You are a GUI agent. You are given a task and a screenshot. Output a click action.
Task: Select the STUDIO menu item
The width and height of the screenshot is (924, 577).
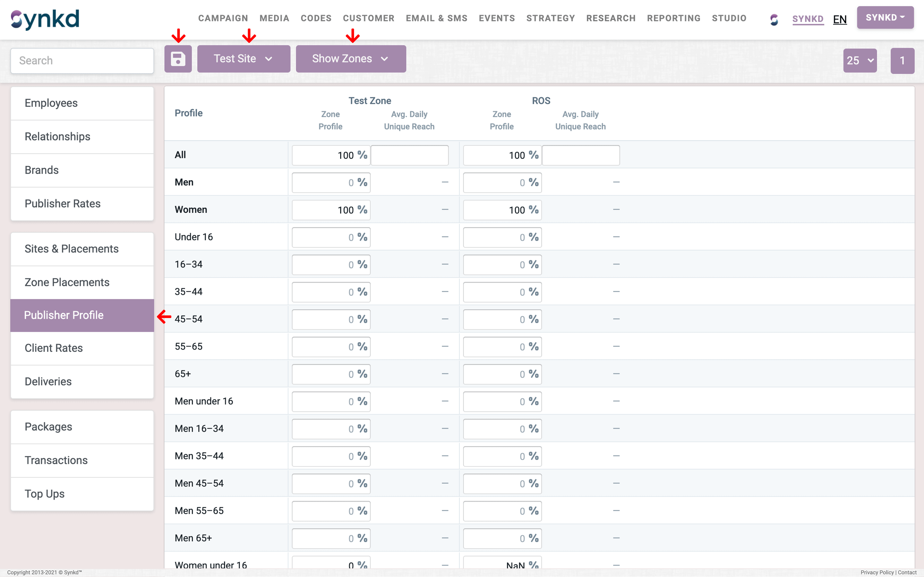[x=729, y=18]
